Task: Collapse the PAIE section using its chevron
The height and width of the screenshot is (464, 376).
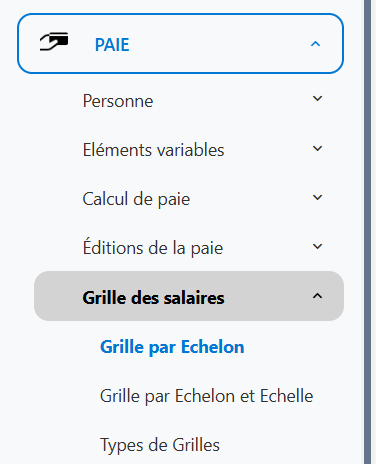Action: (315, 44)
